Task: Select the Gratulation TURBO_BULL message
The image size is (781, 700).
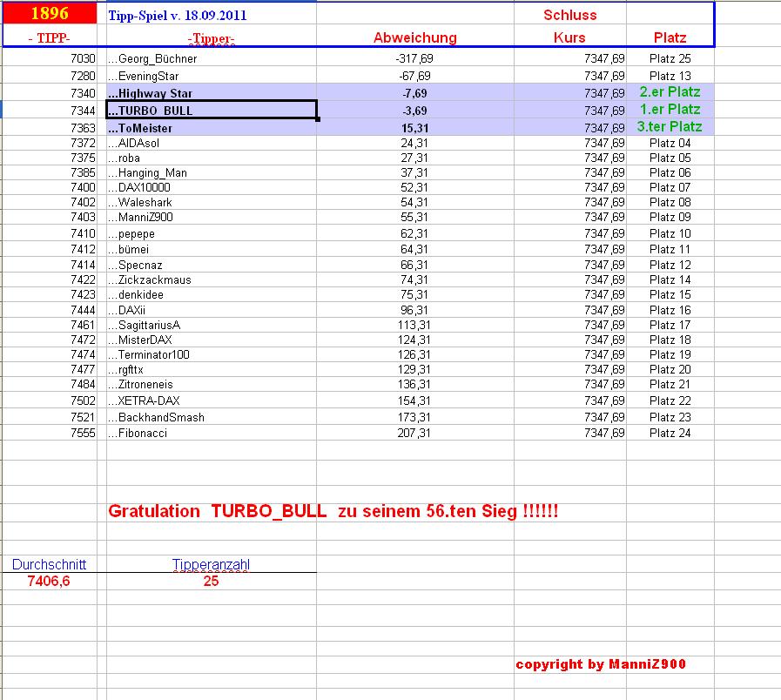Action: (x=333, y=511)
